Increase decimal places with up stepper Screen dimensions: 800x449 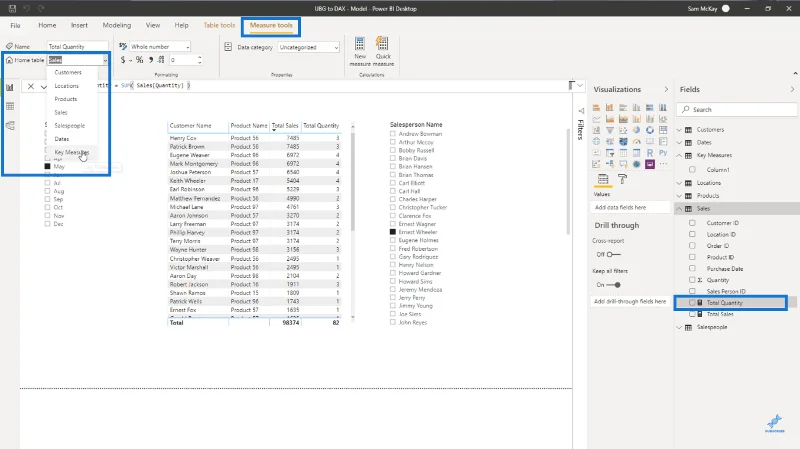click(199, 57)
